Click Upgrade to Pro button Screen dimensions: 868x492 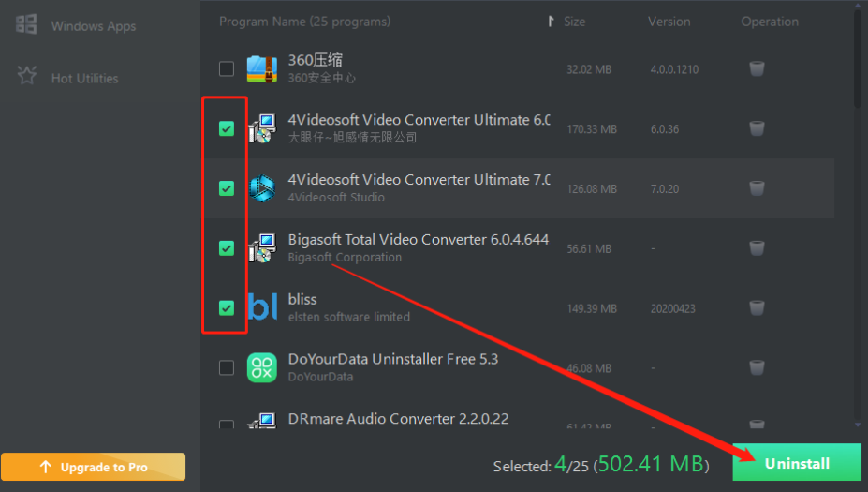tap(93, 467)
